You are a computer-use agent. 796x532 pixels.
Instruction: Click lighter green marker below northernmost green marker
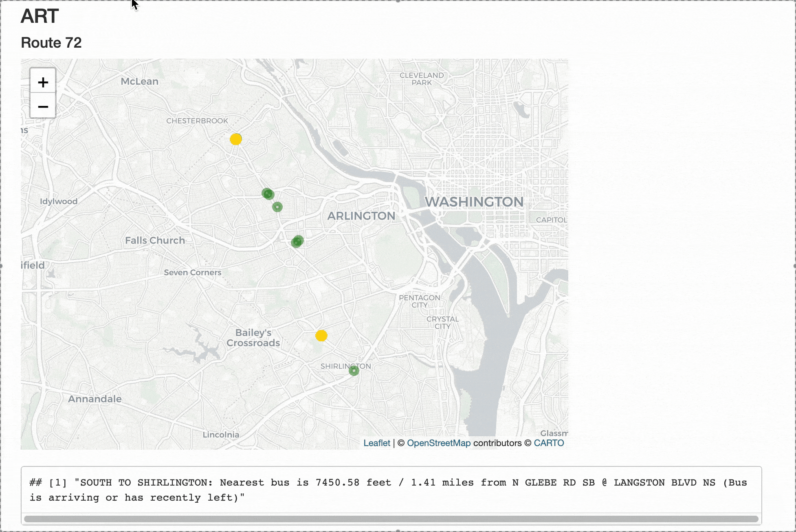point(277,207)
